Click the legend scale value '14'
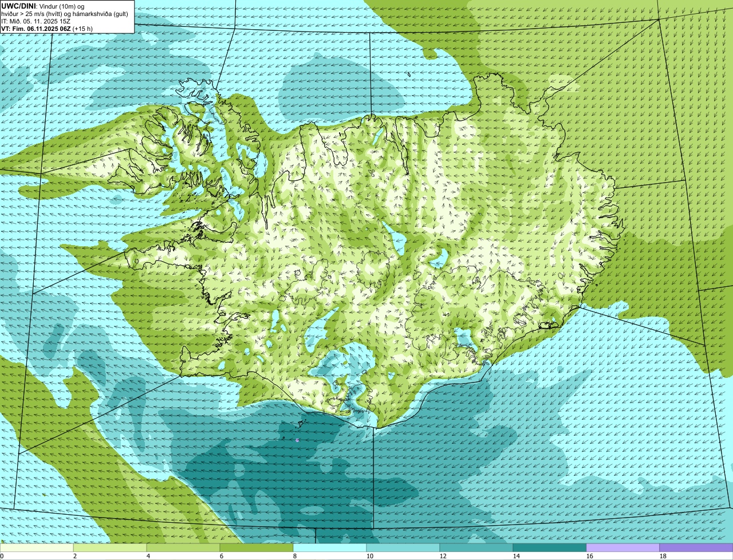The height and width of the screenshot is (560, 733). pyautogui.click(x=517, y=556)
